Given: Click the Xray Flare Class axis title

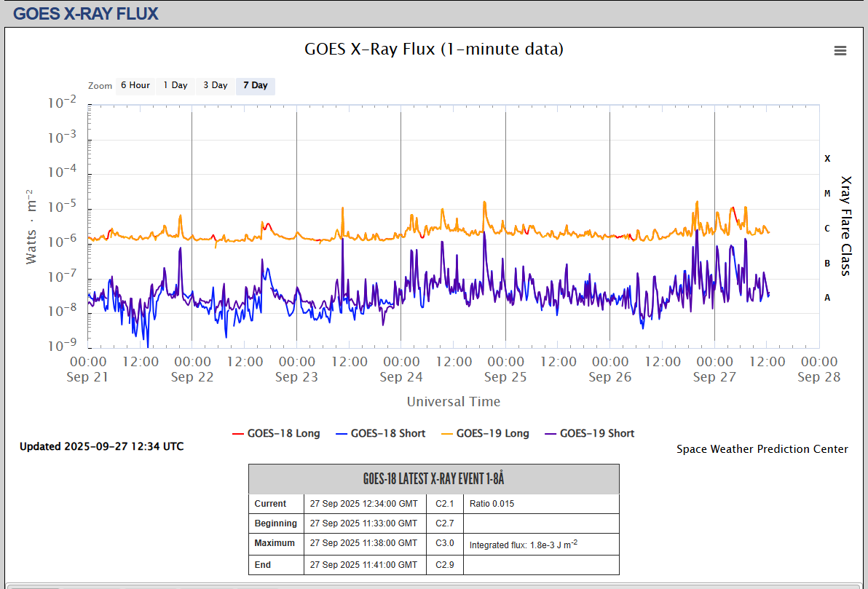Looking at the screenshot, I should point(846,226).
